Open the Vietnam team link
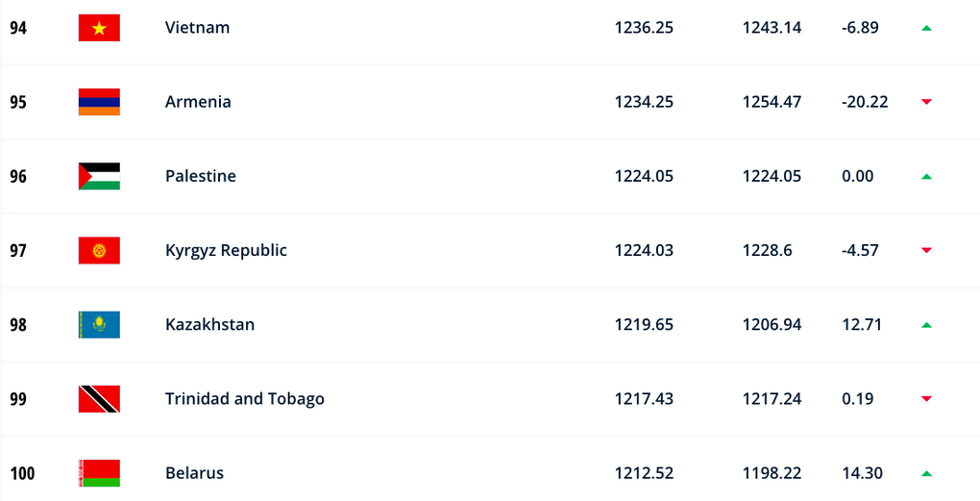This screenshot has width=980, height=501. click(198, 28)
